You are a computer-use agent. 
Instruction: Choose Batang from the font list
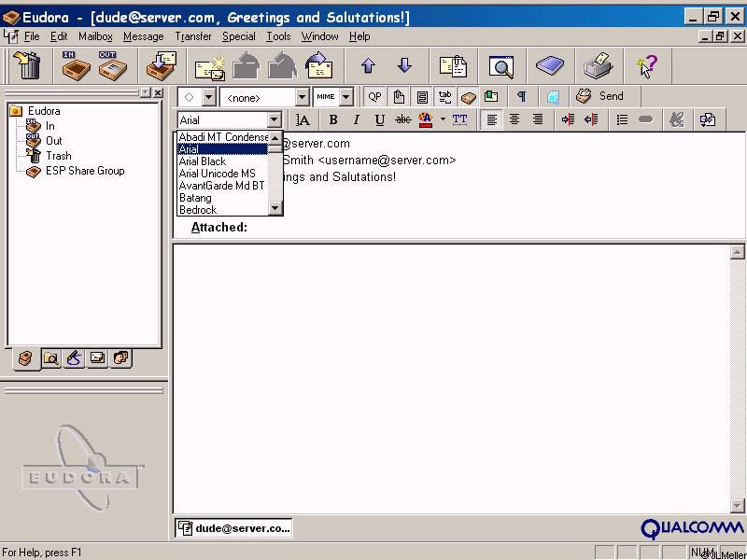pyautogui.click(x=222, y=198)
